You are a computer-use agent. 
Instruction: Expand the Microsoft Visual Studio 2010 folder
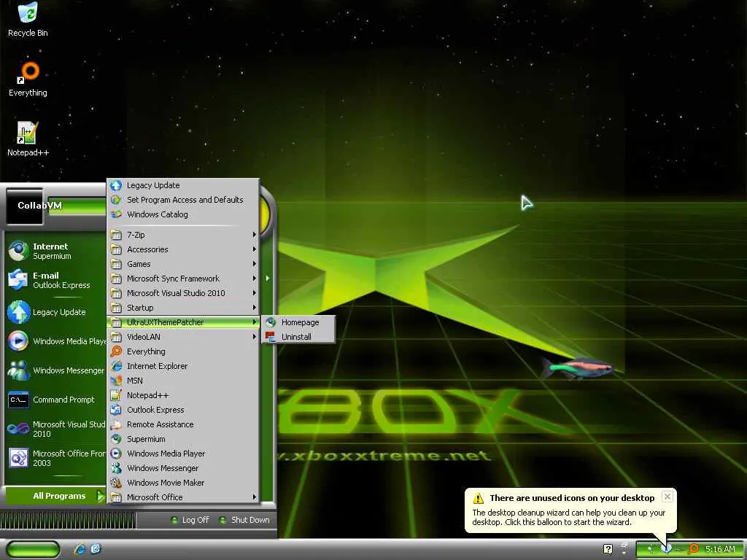(184, 293)
